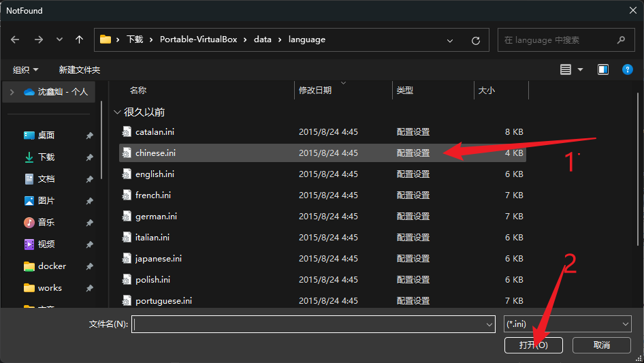Click Portable-VirtualBox in the address path

tap(198, 40)
